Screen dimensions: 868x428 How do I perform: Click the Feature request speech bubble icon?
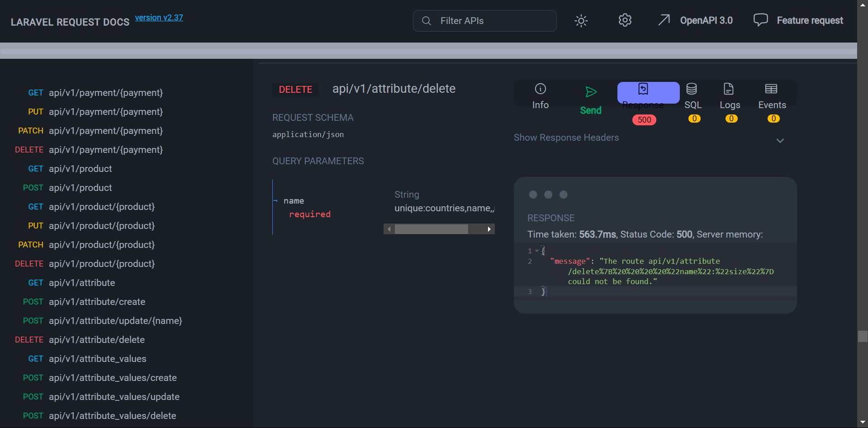coord(760,20)
